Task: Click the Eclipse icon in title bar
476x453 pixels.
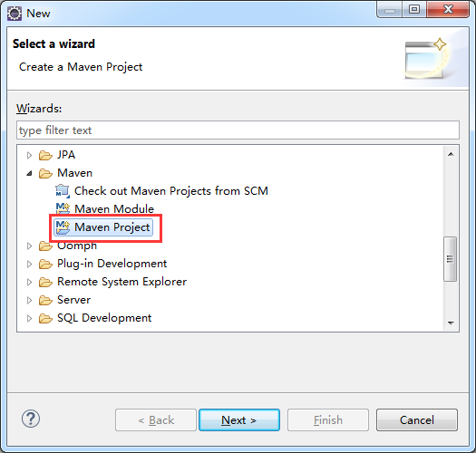Action: point(15,14)
